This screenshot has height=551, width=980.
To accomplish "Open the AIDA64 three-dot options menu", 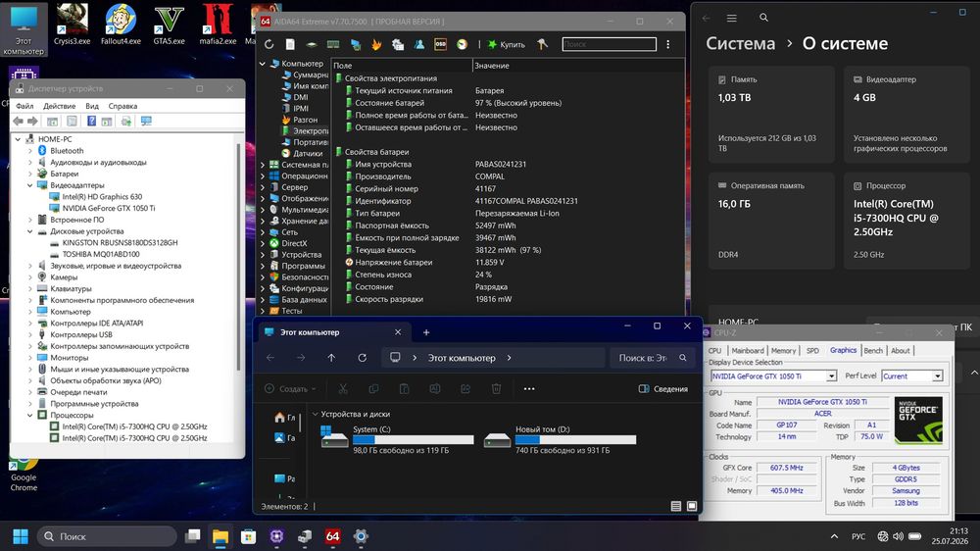I will tap(668, 44).
